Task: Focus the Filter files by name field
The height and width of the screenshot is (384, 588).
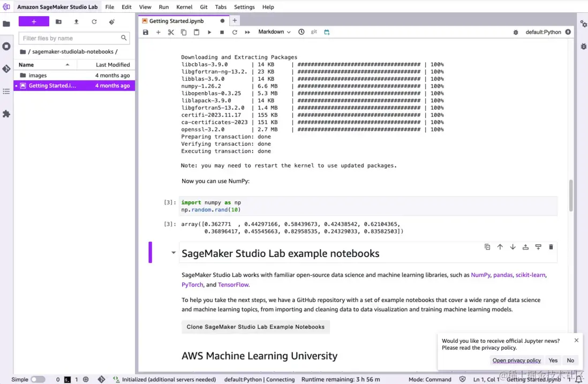Action: pyautogui.click(x=74, y=38)
